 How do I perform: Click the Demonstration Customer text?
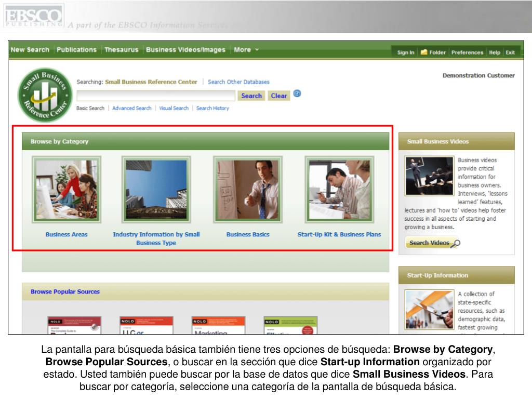[478, 75]
